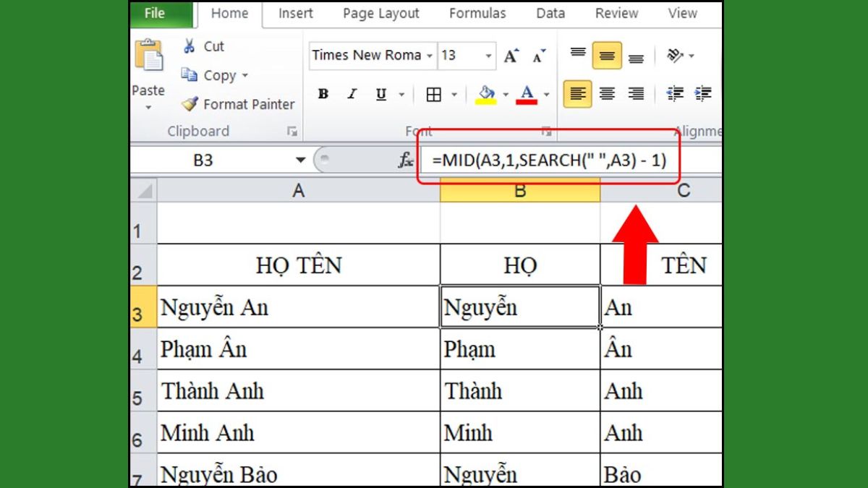Align text left
Screen dimensions: 868x488
click(578, 94)
